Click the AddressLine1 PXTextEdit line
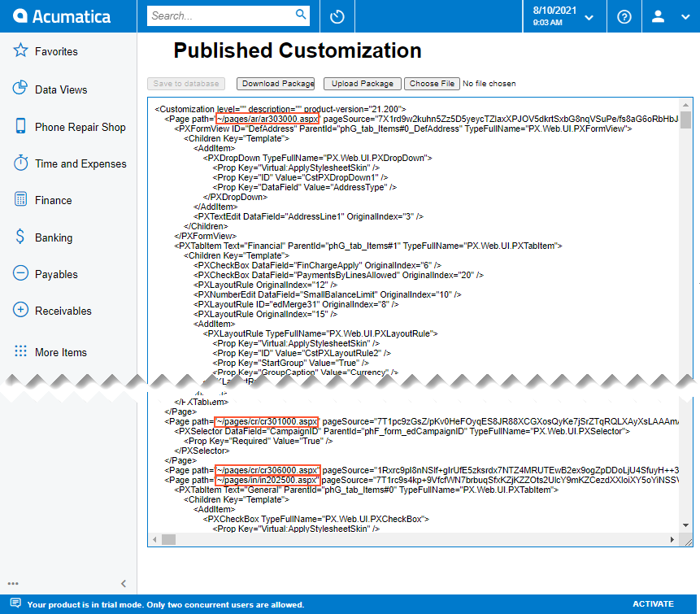The height and width of the screenshot is (614, 700). tap(308, 216)
